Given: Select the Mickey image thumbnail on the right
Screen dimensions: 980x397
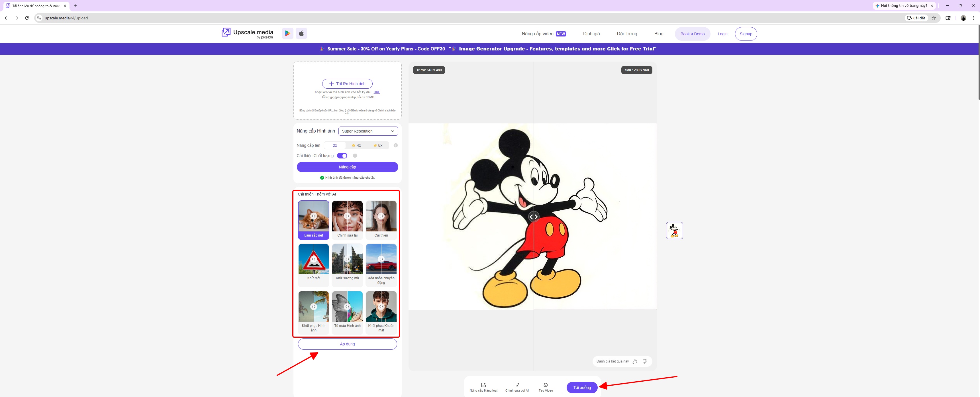Looking at the screenshot, I should [675, 231].
